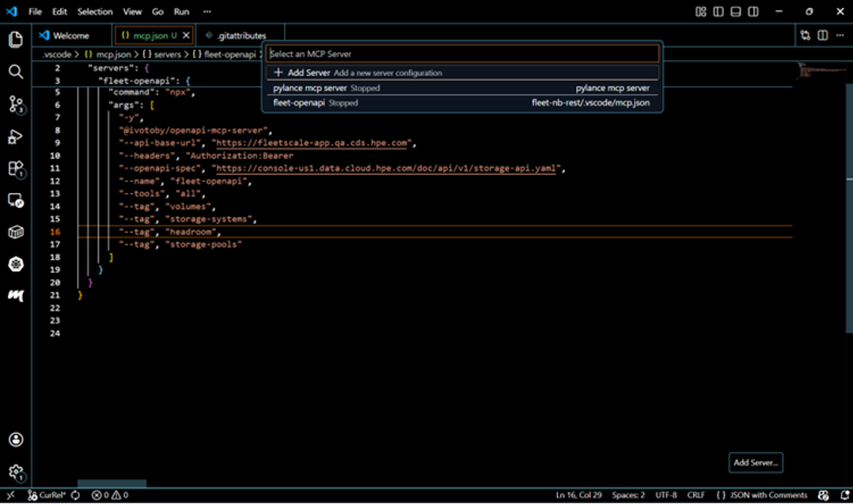Open the Run menu
Image resolution: width=853 pixels, height=504 pixels.
(181, 11)
